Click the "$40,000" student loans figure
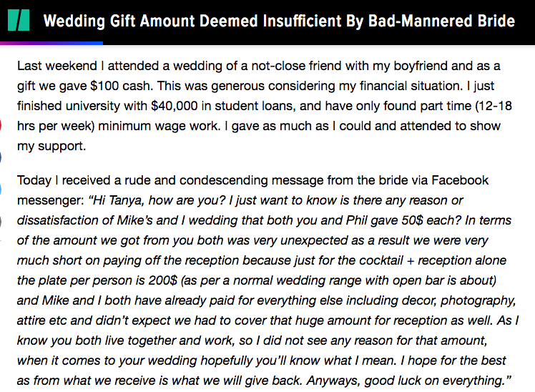Viewport: 535px width, 392px height. 175,106
